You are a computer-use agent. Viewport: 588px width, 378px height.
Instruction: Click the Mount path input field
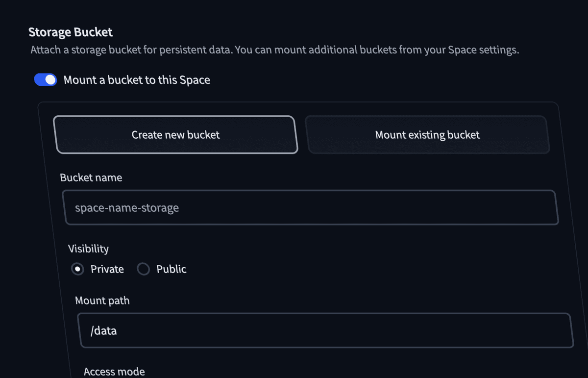pyautogui.click(x=326, y=330)
